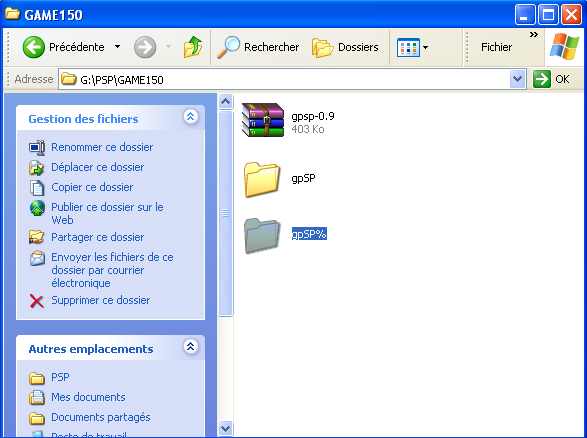The height and width of the screenshot is (438, 587).
Task: Click Renommer ce dossier link
Action: pyautogui.click(x=102, y=147)
